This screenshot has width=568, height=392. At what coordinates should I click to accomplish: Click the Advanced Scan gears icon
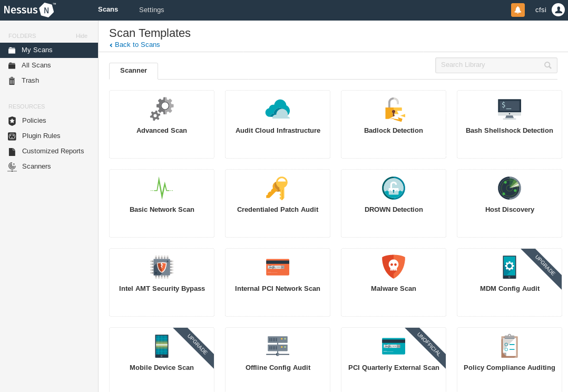point(162,109)
